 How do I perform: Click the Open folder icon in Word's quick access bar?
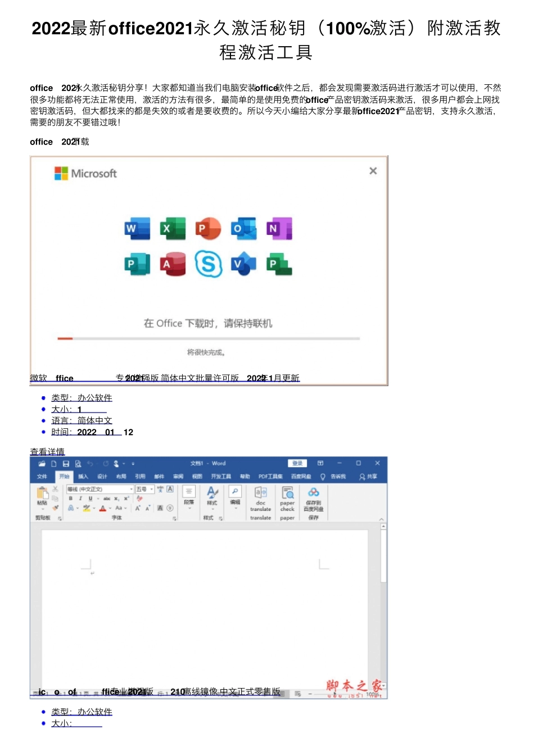click(42, 464)
